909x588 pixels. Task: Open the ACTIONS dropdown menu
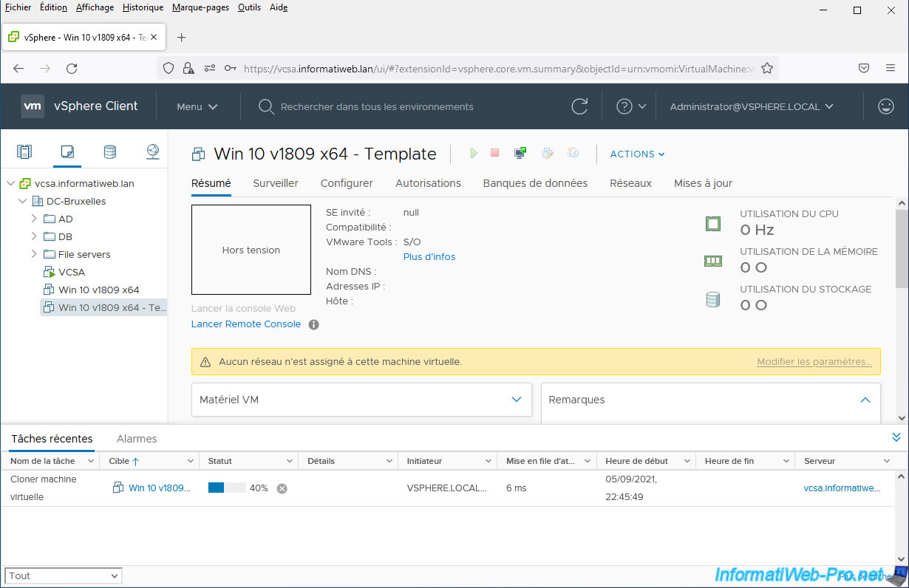tap(637, 154)
